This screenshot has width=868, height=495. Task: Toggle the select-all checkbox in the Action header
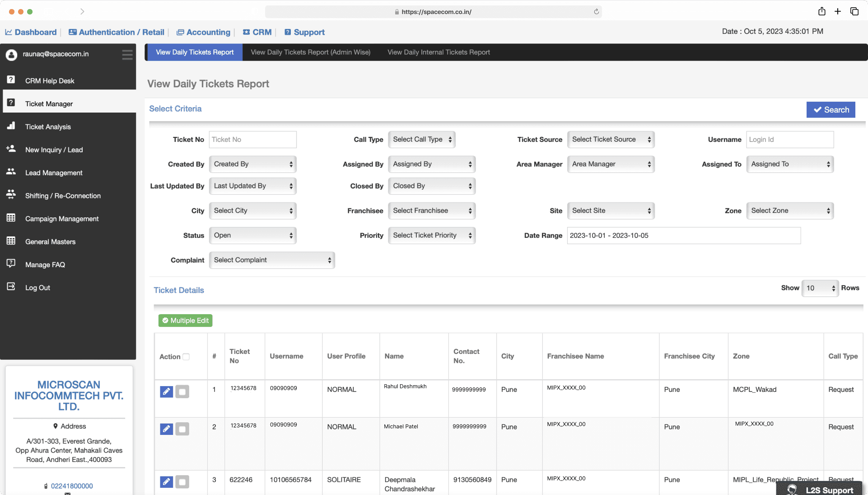[x=186, y=357]
